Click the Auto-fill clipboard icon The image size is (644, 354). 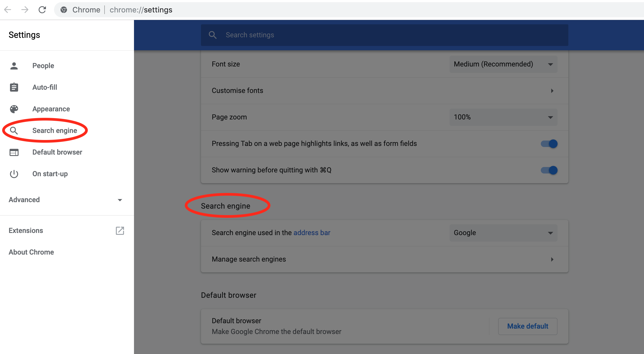[x=14, y=87]
